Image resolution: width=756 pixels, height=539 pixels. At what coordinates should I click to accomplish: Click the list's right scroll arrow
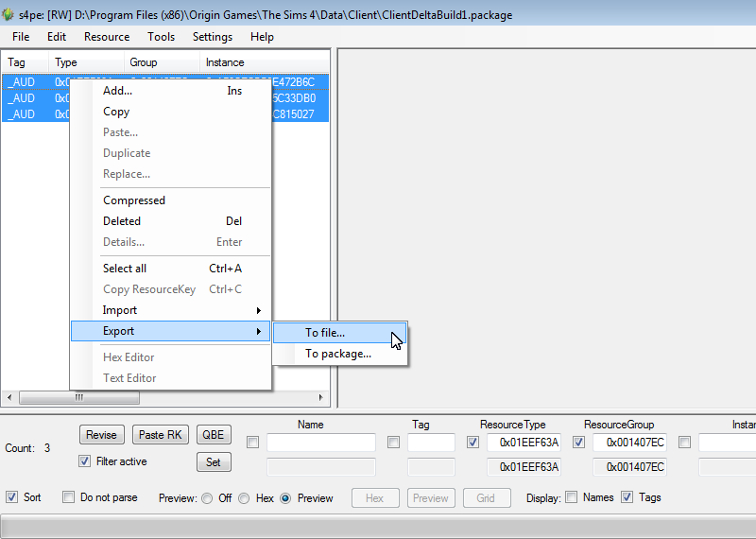click(x=321, y=397)
